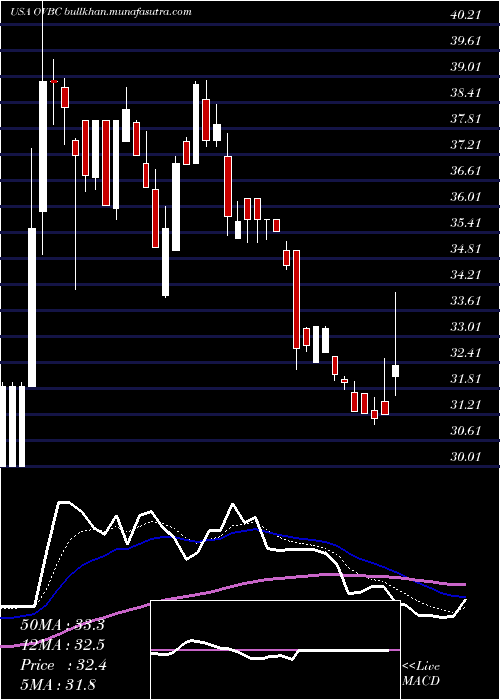Click the 31.21 price axis label
Image resolution: width=500 pixels, height=700 pixels.
click(467, 405)
